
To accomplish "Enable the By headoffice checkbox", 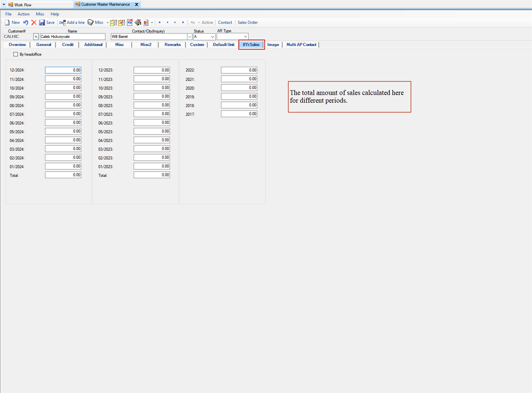I will pos(16,54).
